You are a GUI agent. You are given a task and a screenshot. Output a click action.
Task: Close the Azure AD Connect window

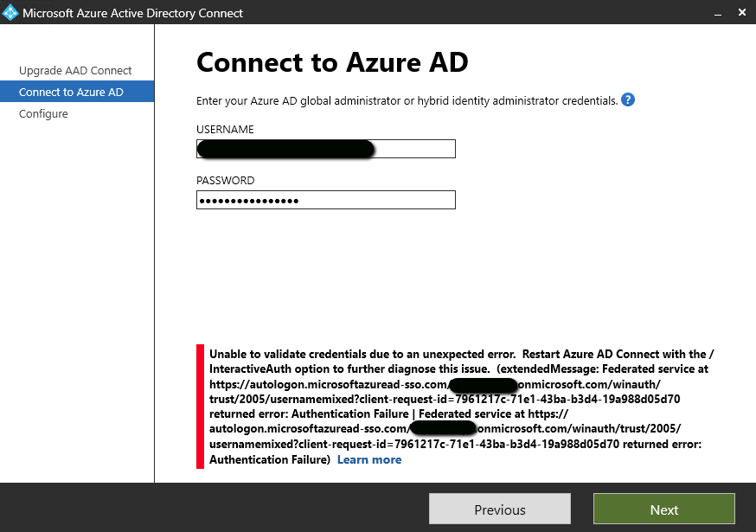tap(742, 12)
